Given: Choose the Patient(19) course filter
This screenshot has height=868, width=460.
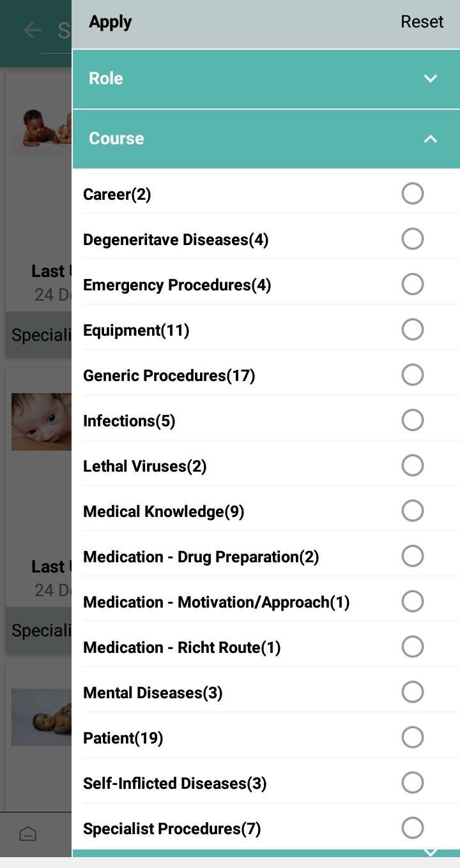Looking at the screenshot, I should 413,737.
